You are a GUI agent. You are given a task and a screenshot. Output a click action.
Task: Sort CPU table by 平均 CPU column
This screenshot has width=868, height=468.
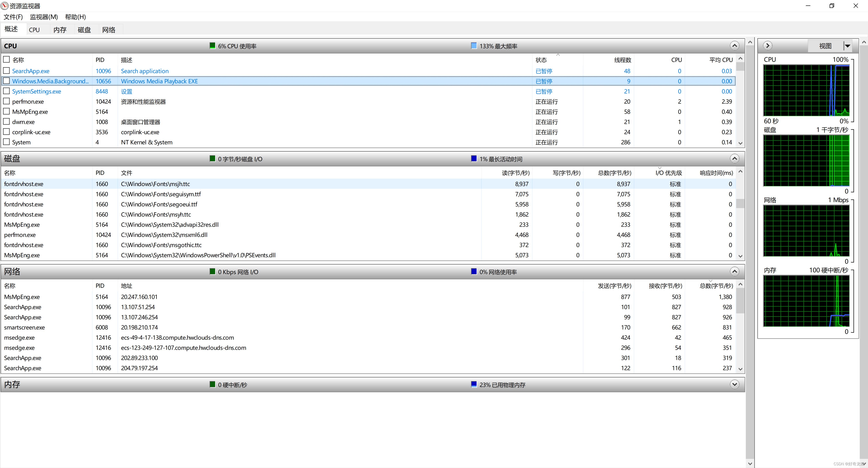(710, 60)
